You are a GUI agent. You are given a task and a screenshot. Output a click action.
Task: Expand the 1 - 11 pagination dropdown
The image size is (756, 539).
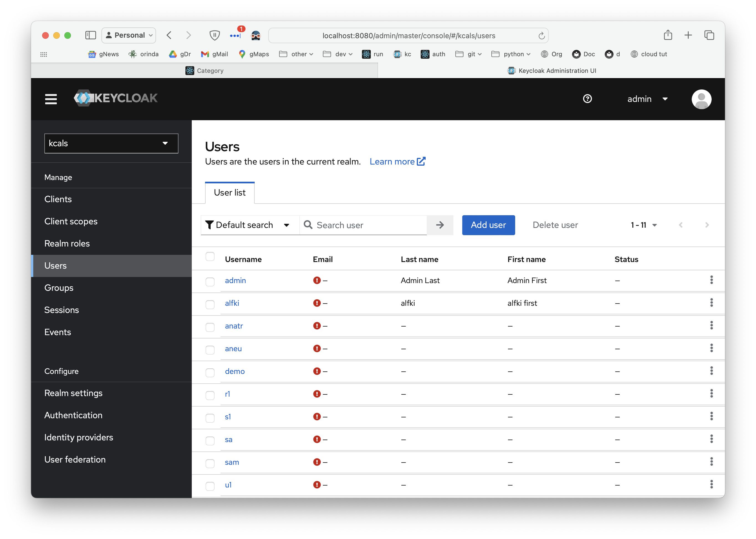click(x=643, y=225)
